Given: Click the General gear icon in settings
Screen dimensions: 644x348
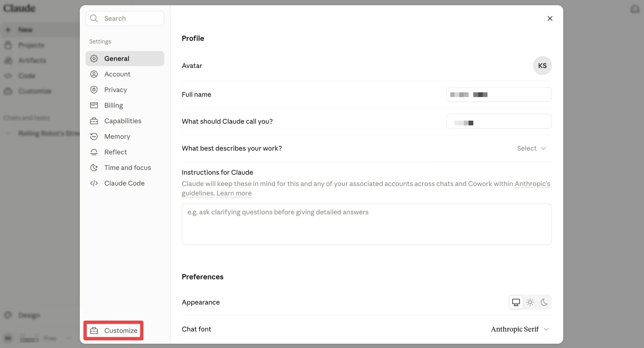Looking at the screenshot, I should pyautogui.click(x=94, y=59).
